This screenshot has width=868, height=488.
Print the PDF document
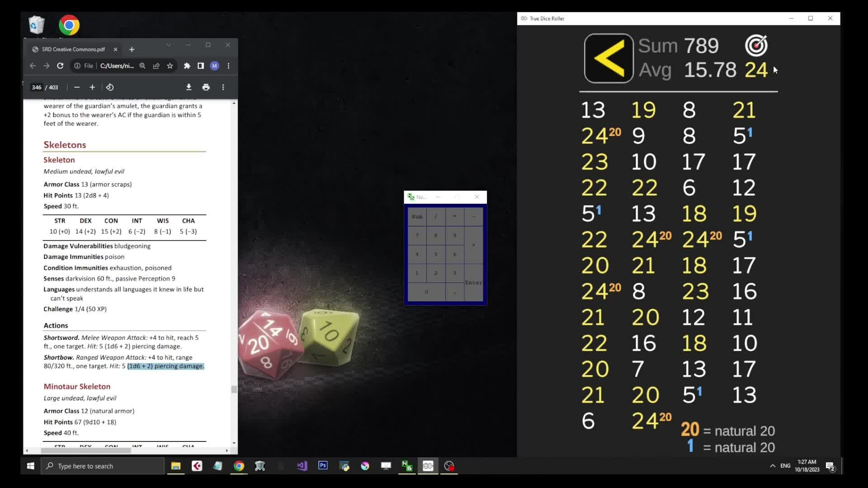pos(206,87)
